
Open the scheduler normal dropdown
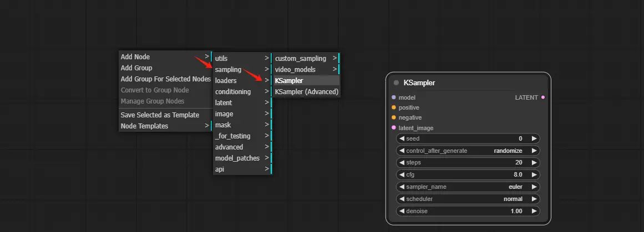point(468,199)
